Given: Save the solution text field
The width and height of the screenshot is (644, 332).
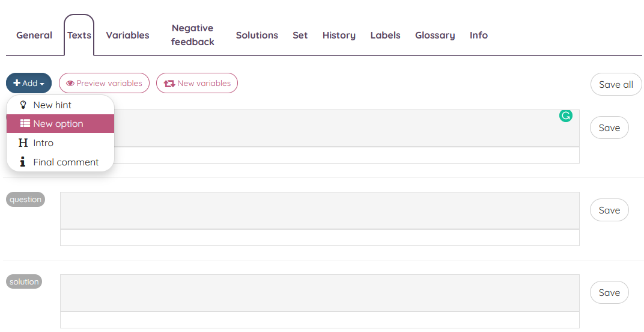Looking at the screenshot, I should click(609, 292).
